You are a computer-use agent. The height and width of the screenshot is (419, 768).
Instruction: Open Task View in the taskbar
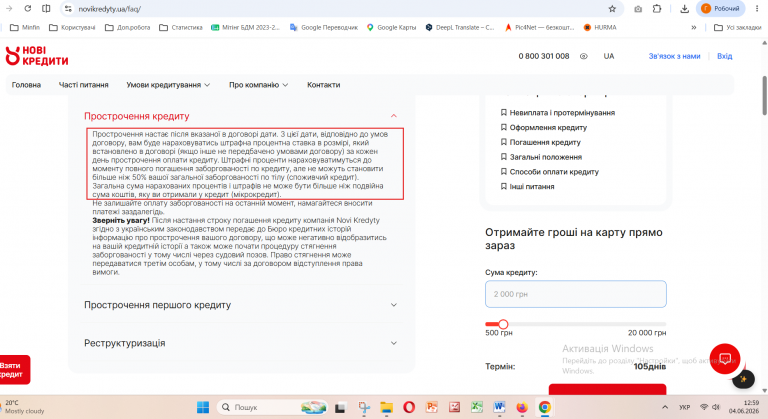tap(340, 407)
